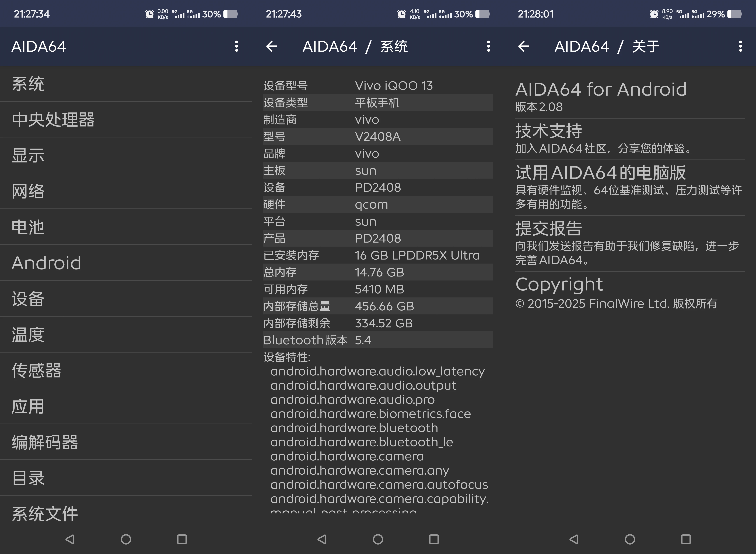This screenshot has width=756, height=554.
Task: Tap the 可用内存 5410 MB row
Action: point(378,289)
